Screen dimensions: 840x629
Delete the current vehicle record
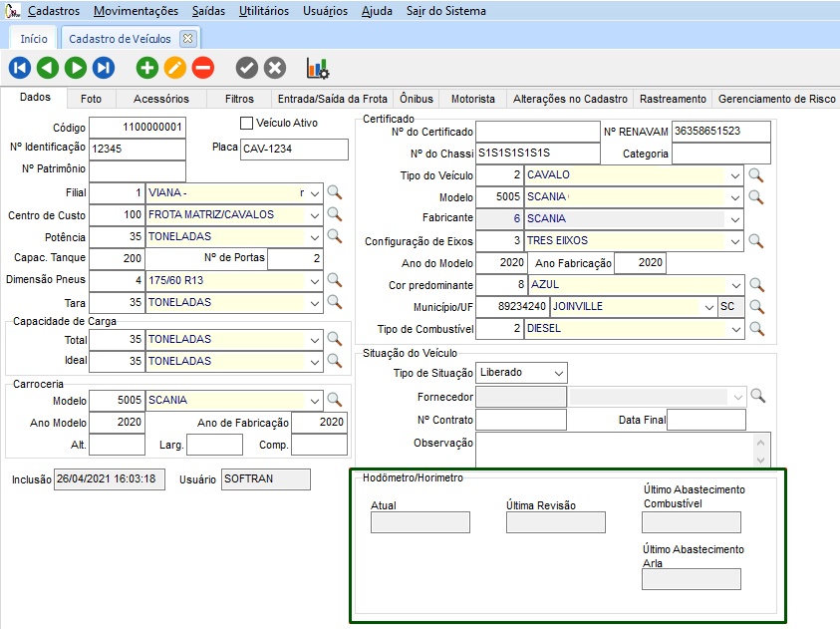tap(202, 68)
